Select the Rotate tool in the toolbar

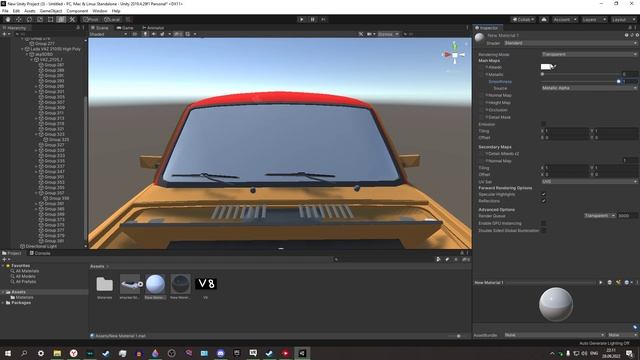coord(29,19)
